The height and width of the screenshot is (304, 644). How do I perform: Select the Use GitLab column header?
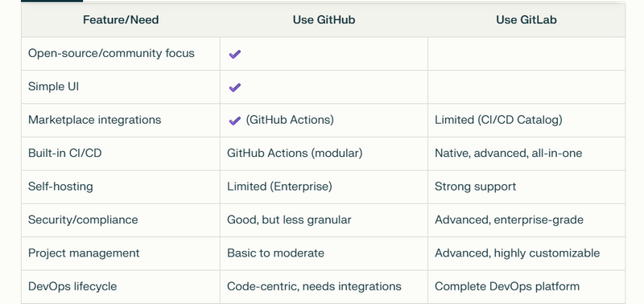point(526,19)
